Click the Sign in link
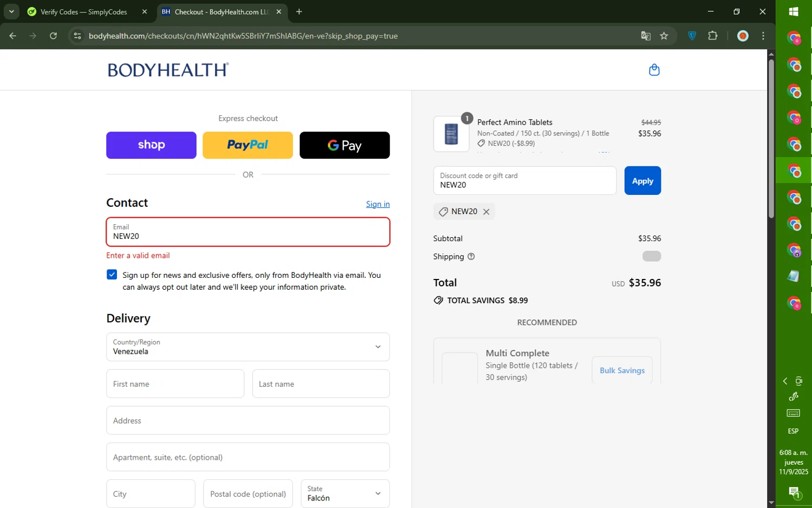 (x=378, y=204)
